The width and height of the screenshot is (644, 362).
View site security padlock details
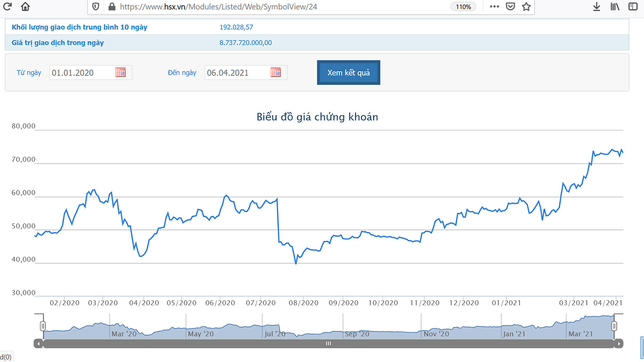(x=112, y=7)
